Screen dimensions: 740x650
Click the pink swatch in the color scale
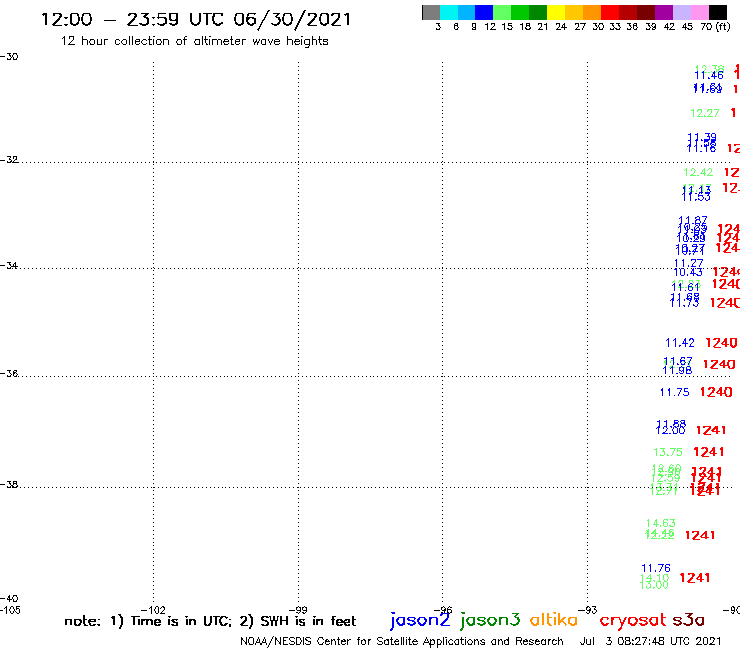700,12
